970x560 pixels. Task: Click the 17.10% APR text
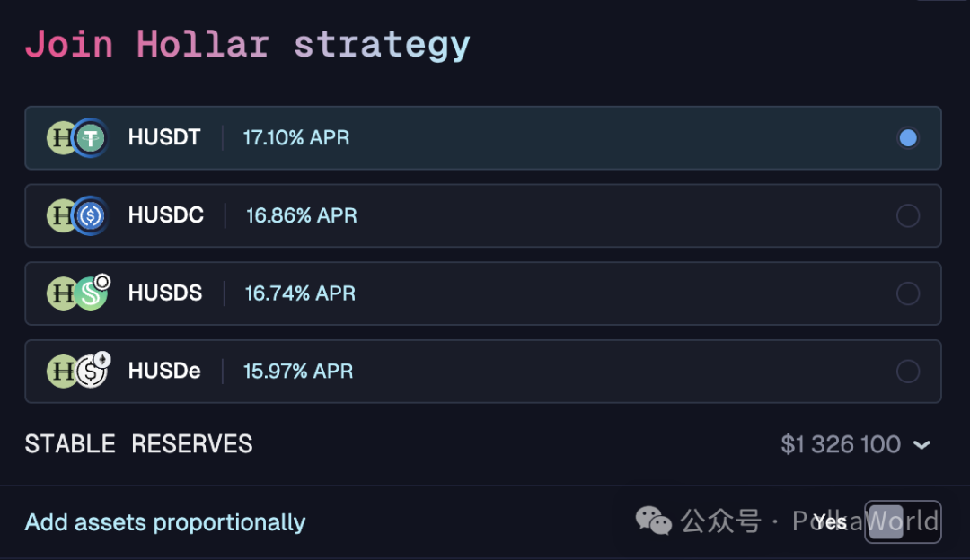tap(295, 137)
